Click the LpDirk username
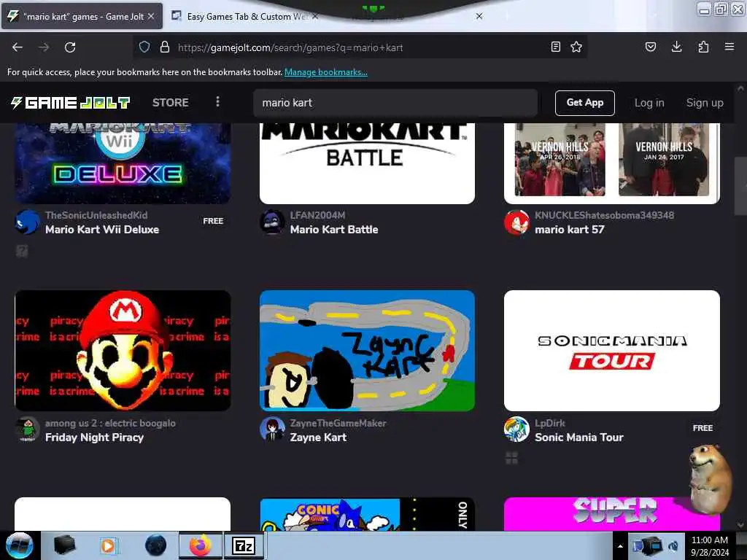The image size is (747, 560). coord(549,423)
